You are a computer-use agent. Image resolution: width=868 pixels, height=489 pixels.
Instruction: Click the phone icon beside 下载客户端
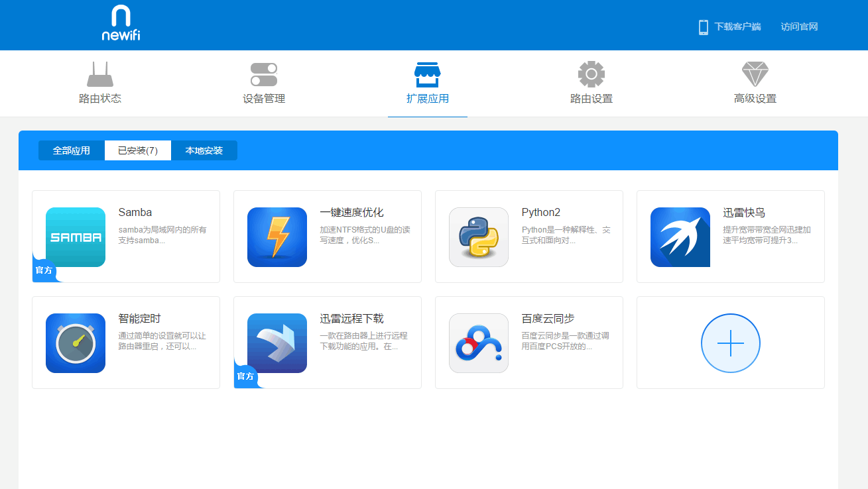(x=704, y=27)
